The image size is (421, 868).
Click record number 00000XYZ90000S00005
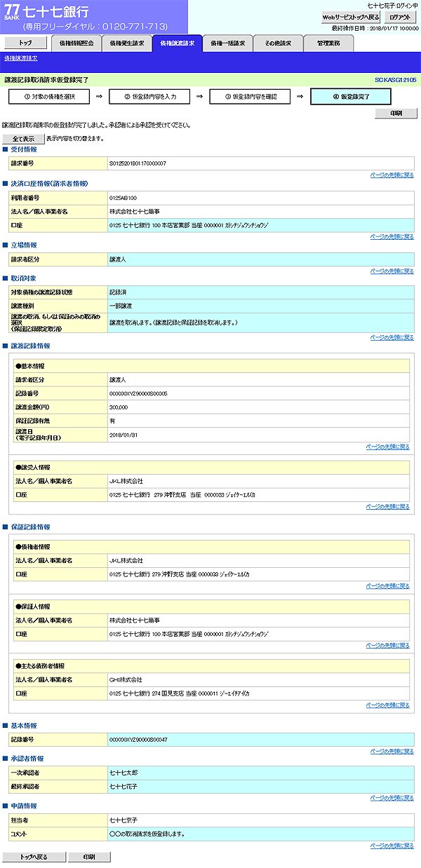point(138,393)
